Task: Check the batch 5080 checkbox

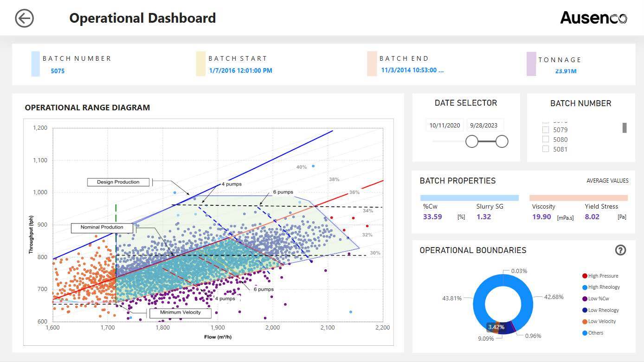Action: pyautogui.click(x=546, y=140)
